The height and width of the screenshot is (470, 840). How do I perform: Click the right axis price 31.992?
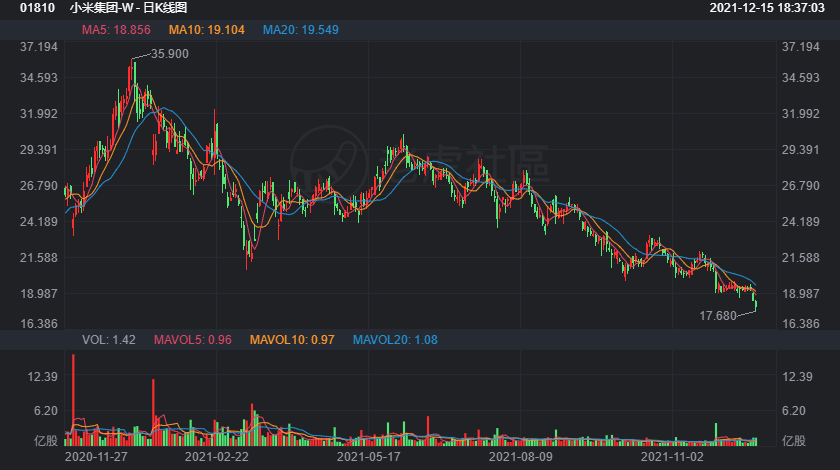800,114
